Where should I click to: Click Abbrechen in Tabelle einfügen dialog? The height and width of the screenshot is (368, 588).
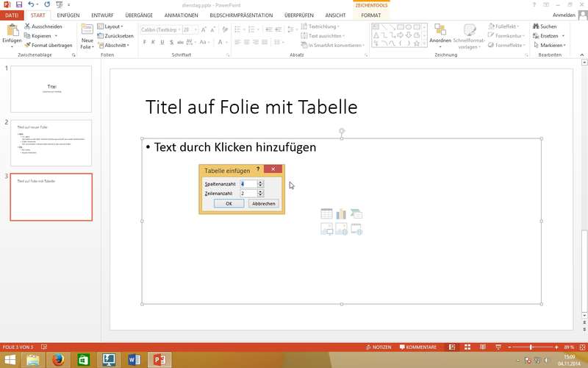tap(264, 203)
